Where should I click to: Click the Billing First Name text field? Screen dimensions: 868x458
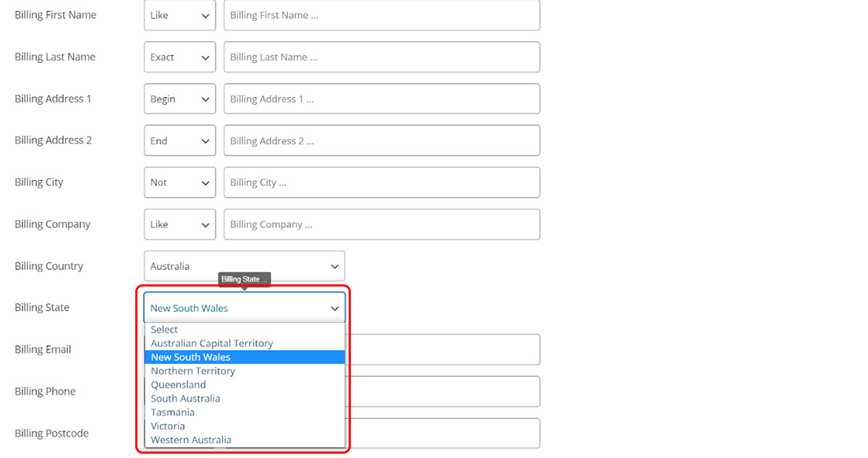coord(381,15)
